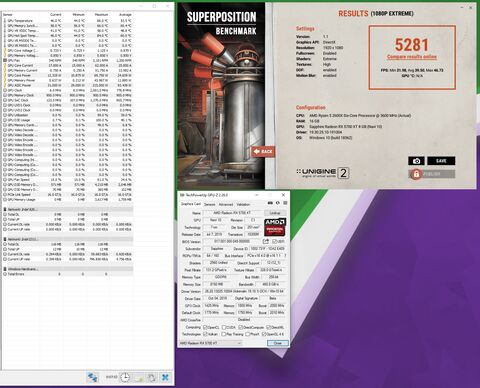The width and height of the screenshot is (480, 388).
Task: Select the PCIe Link Speed sensor row
Action: [x=68, y=194]
